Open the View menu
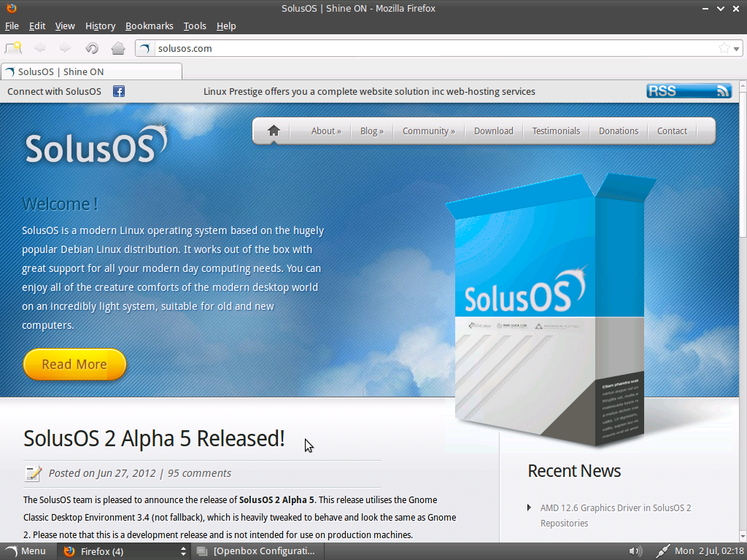The image size is (747, 560). [x=65, y=26]
